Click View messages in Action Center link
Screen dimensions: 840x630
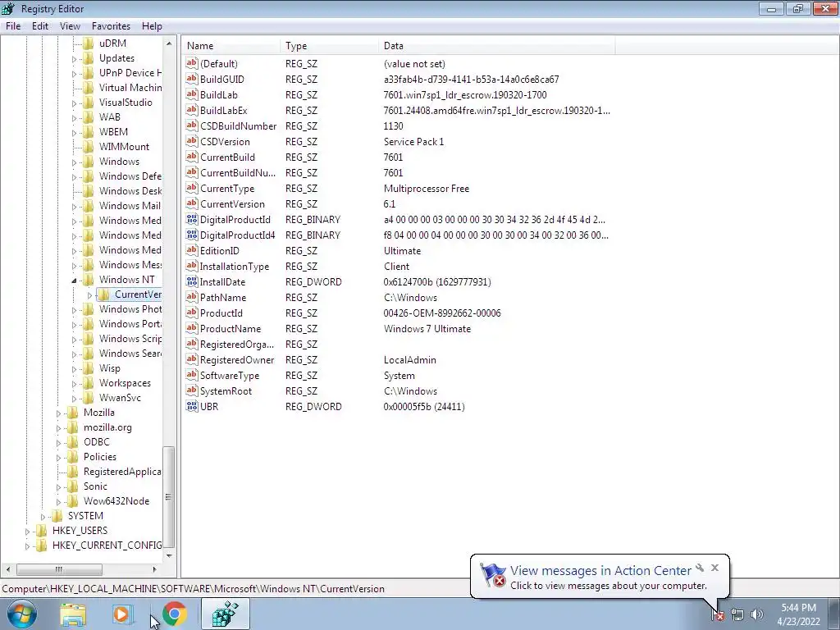click(600, 571)
